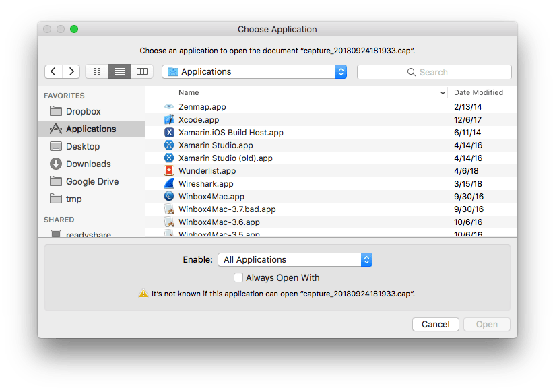The height and width of the screenshot is (392, 555).
Task: Enable the Always Open With checkbox
Action: coord(238,277)
